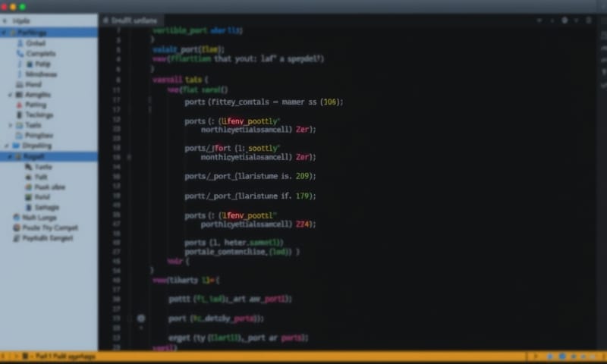Collapse the Dirgelling folder chevron
The height and width of the screenshot is (364, 607).
[x=7, y=146]
